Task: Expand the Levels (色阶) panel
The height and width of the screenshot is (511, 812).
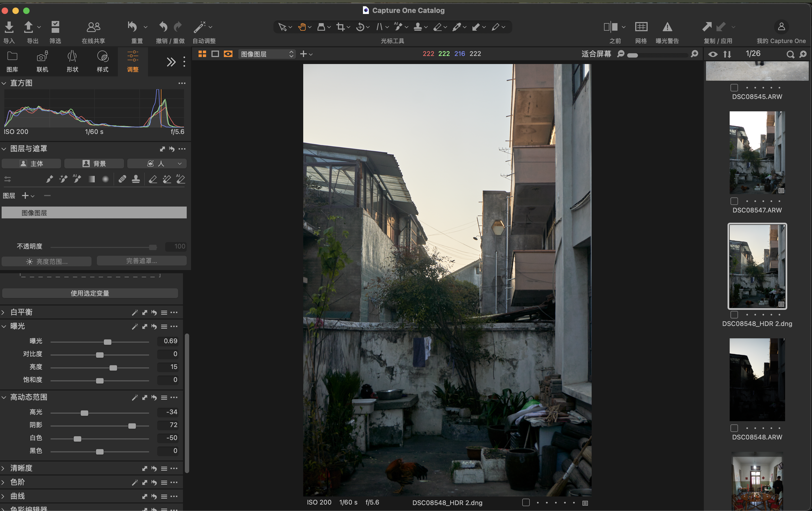Action: click(x=3, y=482)
